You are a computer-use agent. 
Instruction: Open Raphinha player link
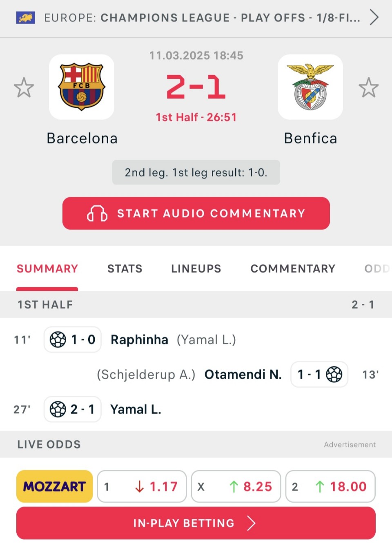(139, 339)
